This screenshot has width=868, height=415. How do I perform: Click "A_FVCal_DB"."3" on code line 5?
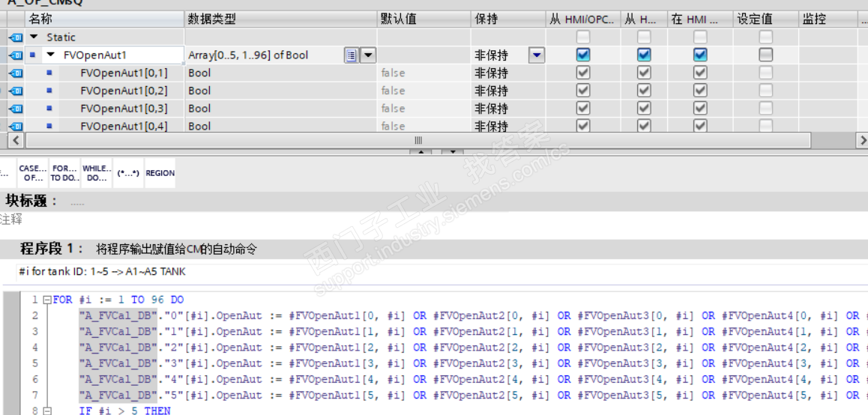[131, 363]
